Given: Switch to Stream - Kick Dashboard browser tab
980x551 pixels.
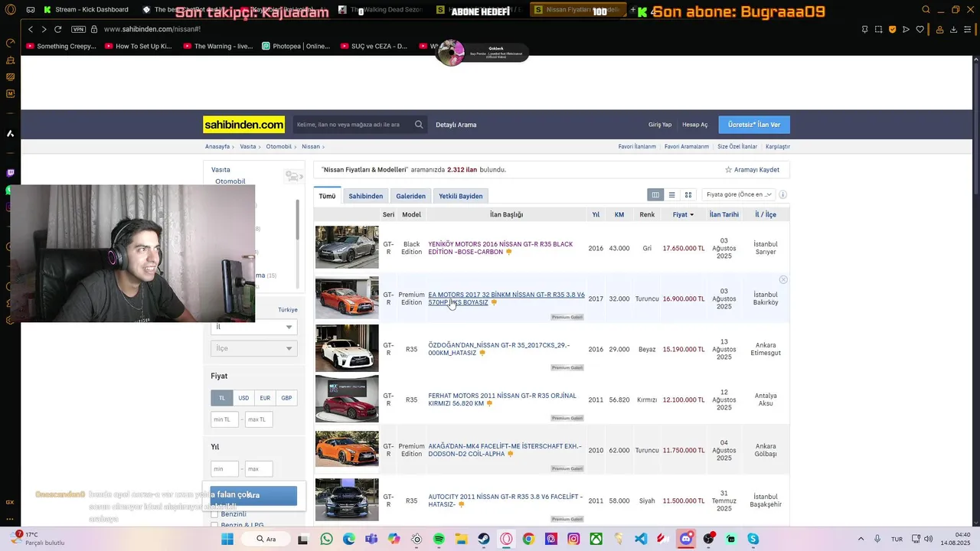Looking at the screenshot, I should click(x=86, y=10).
